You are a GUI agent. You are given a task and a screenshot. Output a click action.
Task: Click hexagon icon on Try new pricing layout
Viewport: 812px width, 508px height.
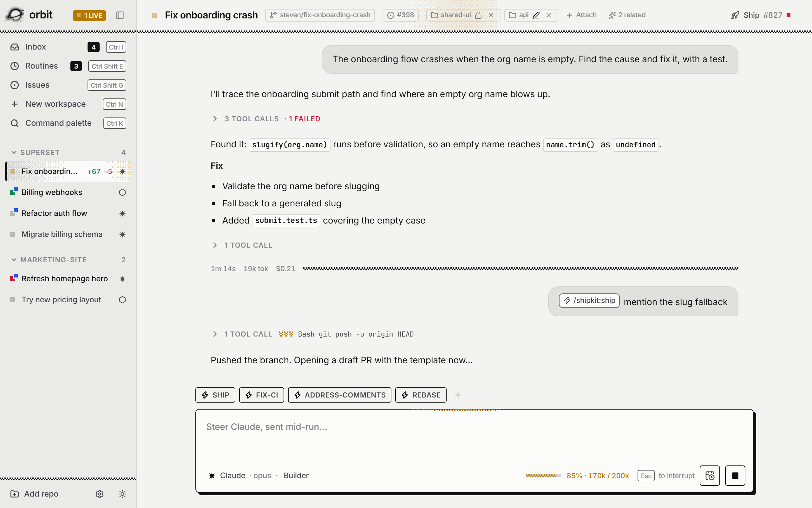(x=122, y=300)
